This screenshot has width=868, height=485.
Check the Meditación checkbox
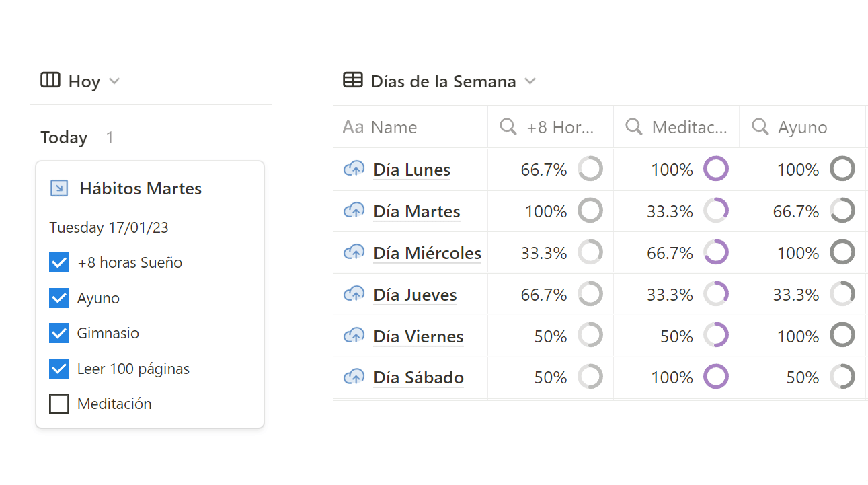coord(59,404)
